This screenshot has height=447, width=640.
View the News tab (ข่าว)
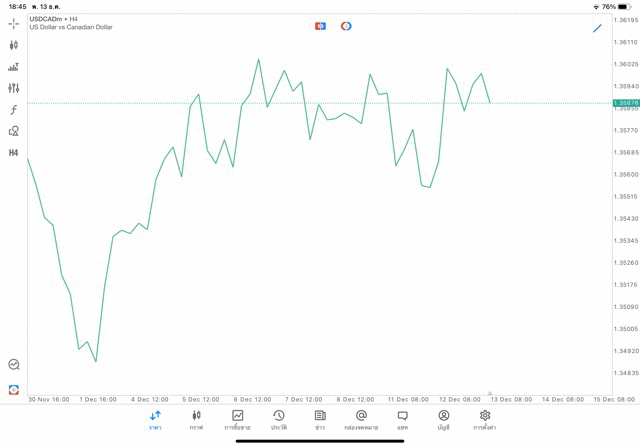320,419
